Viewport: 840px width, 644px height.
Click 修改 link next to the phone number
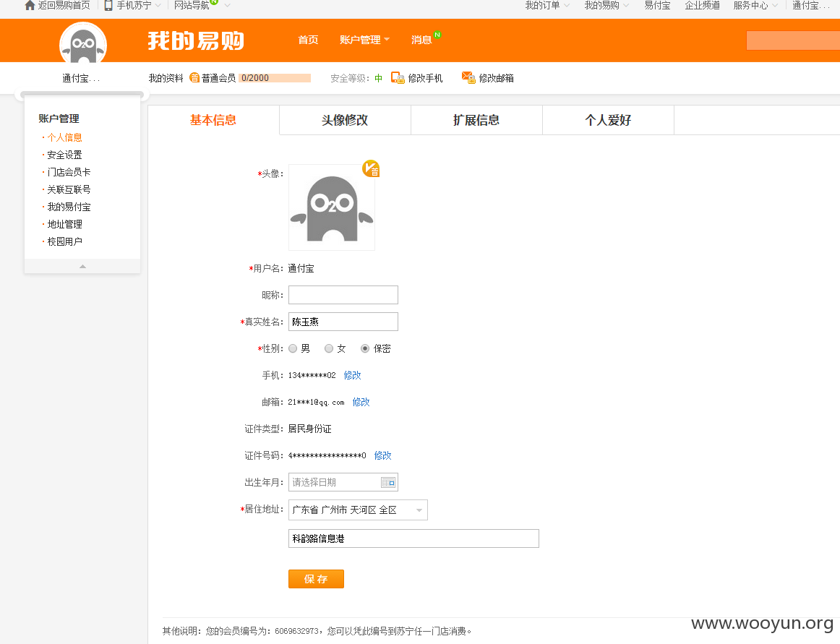click(x=353, y=375)
